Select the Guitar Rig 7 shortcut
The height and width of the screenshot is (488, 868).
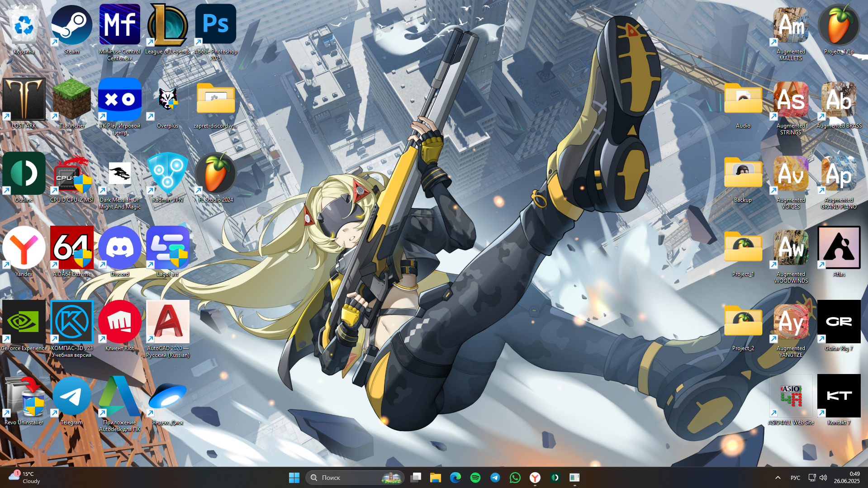pyautogui.click(x=839, y=326)
